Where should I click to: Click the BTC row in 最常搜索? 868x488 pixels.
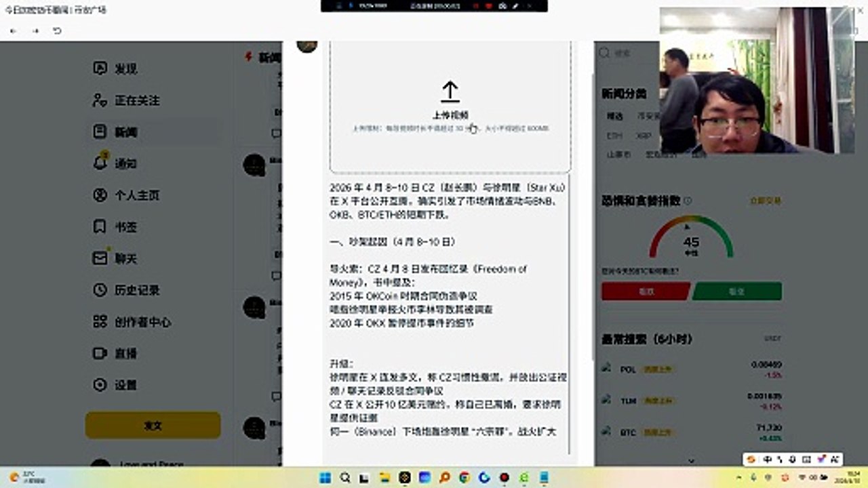coord(691,432)
